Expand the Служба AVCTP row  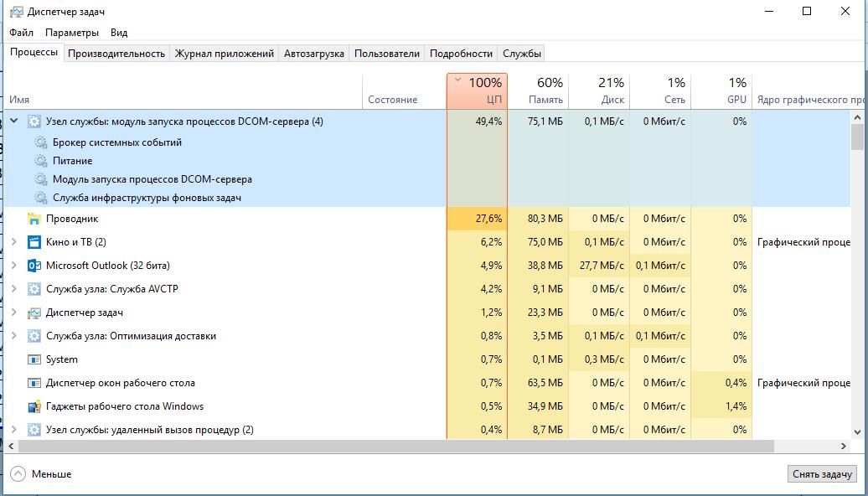pyautogui.click(x=14, y=289)
